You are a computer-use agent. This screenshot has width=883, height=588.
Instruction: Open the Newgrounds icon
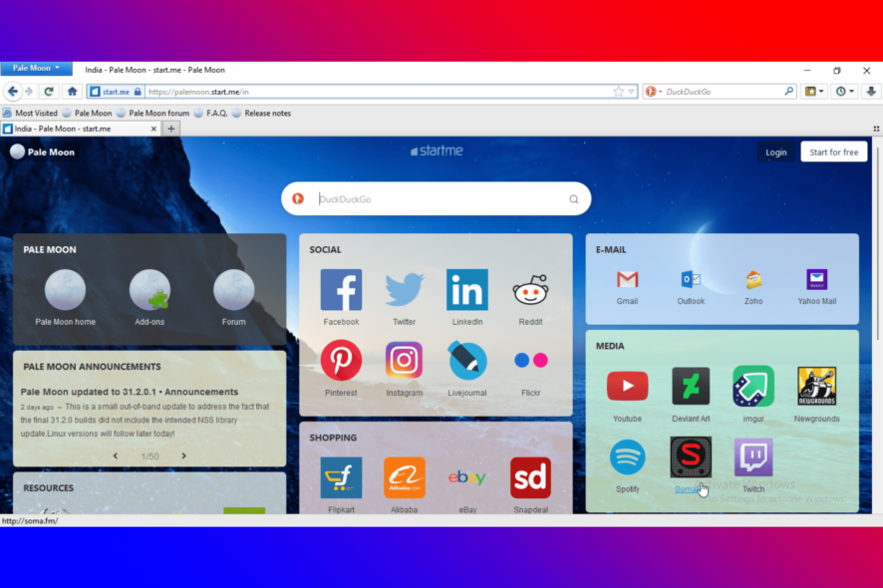pos(816,386)
